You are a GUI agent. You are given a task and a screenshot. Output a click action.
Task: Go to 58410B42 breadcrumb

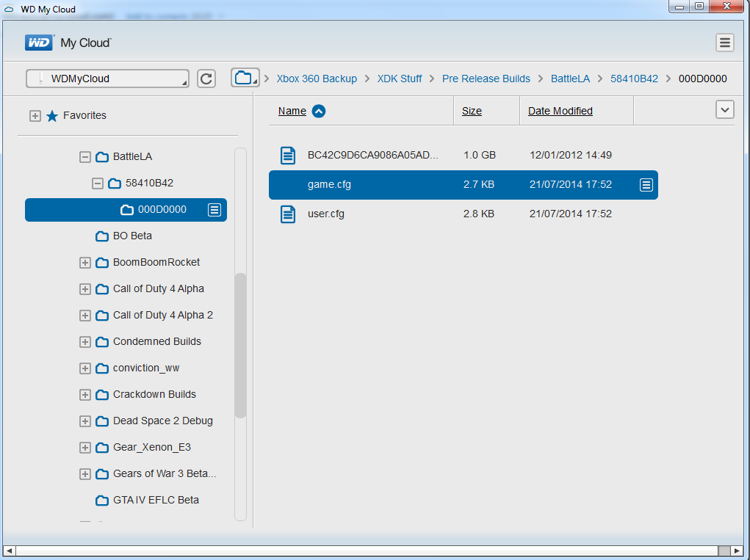(634, 79)
